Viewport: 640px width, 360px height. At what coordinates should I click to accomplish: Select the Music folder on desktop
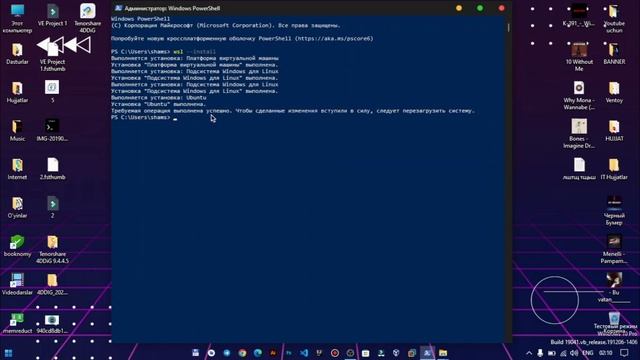tap(17, 131)
